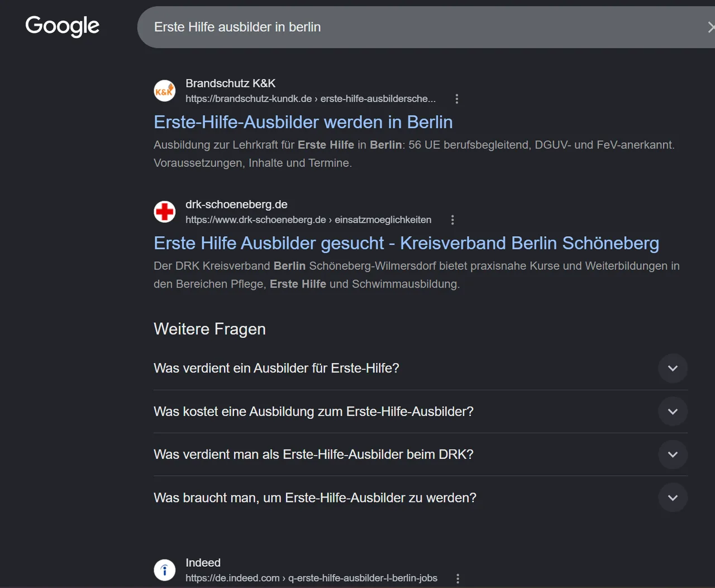The width and height of the screenshot is (715, 588).
Task: Click the Indeed favicon
Action: (x=165, y=570)
